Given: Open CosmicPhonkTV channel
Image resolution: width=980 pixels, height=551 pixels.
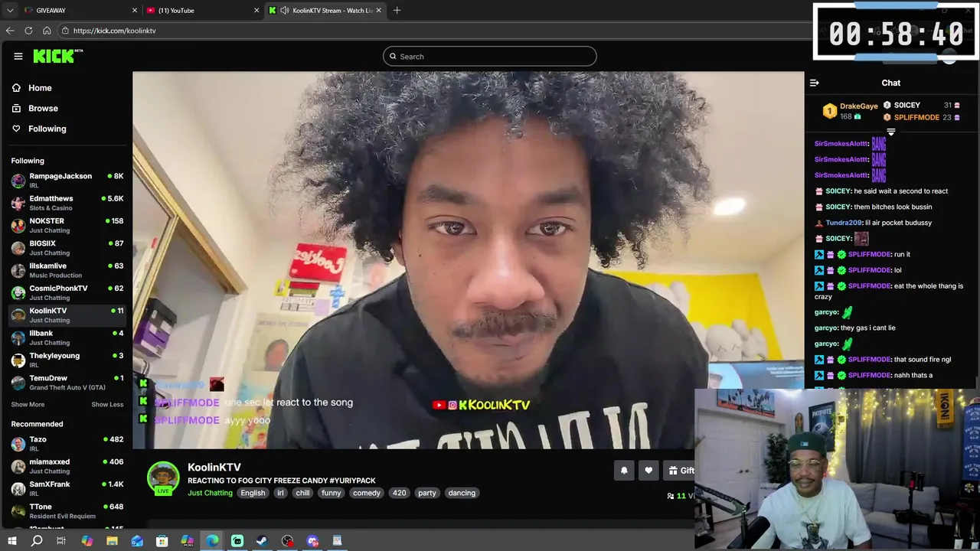Looking at the screenshot, I should coord(67,292).
